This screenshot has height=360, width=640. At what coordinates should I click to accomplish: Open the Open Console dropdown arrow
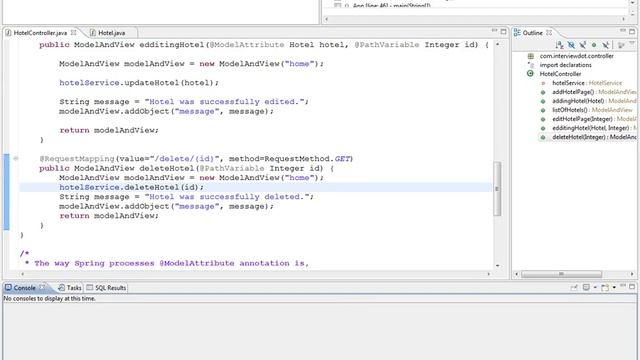614,288
